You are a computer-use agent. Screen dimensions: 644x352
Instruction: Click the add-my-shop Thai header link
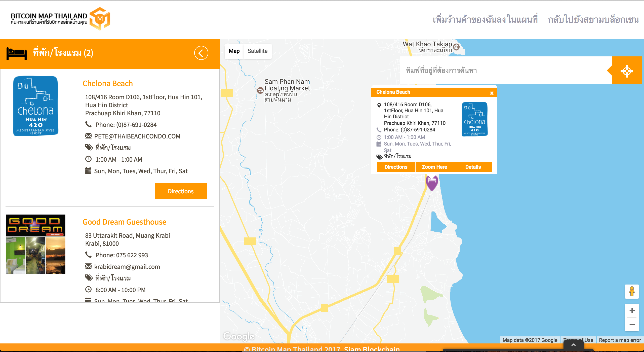[x=485, y=19]
